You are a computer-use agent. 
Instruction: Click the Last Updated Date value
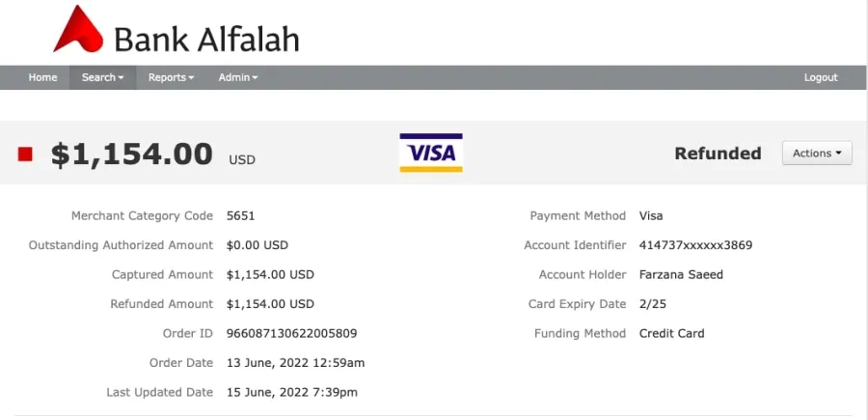[292, 392]
